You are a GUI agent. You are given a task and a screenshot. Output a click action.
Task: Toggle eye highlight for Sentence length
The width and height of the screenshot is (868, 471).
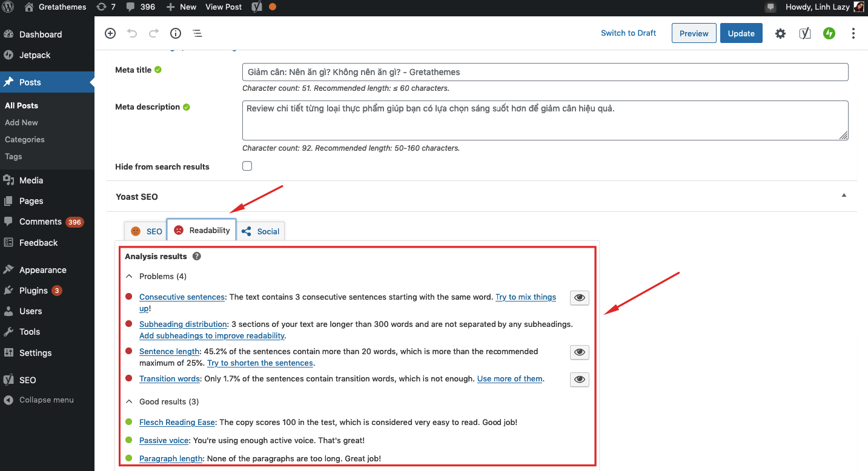[x=580, y=352]
